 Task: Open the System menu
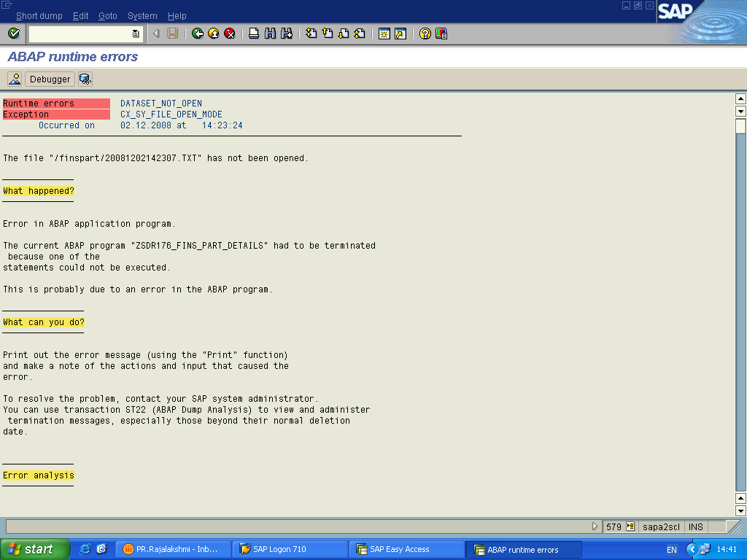coord(142,15)
